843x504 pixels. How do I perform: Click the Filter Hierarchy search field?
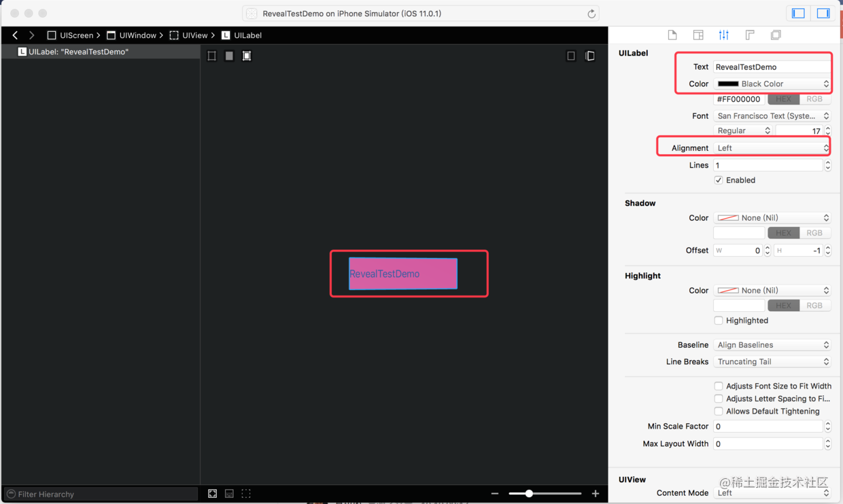[x=101, y=494]
